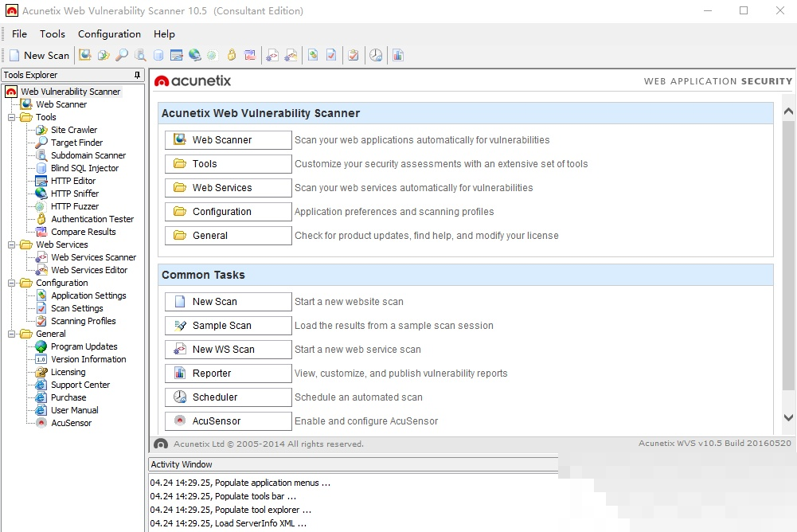Open Reporter chart toolbar icon
This screenshot has height=532, width=797.
tap(398, 55)
